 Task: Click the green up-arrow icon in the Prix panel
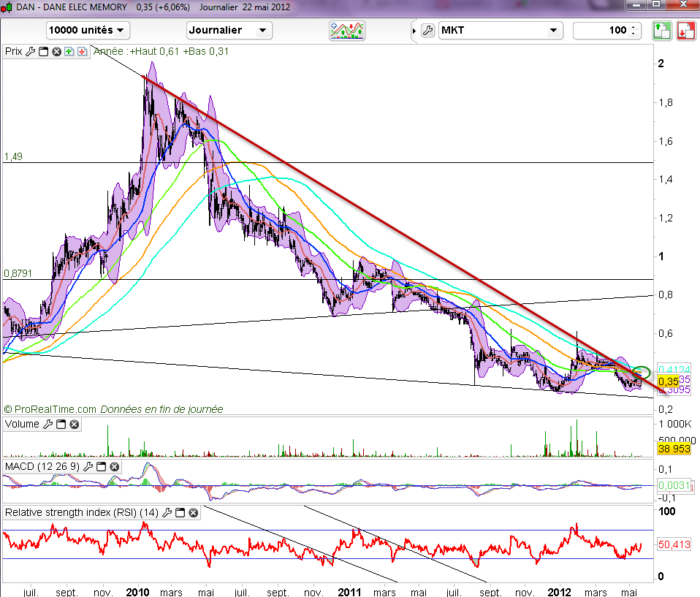tap(69, 52)
